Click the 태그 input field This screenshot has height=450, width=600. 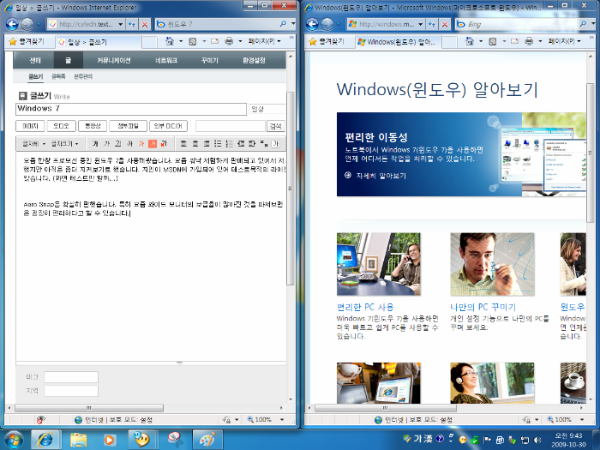click(x=71, y=377)
